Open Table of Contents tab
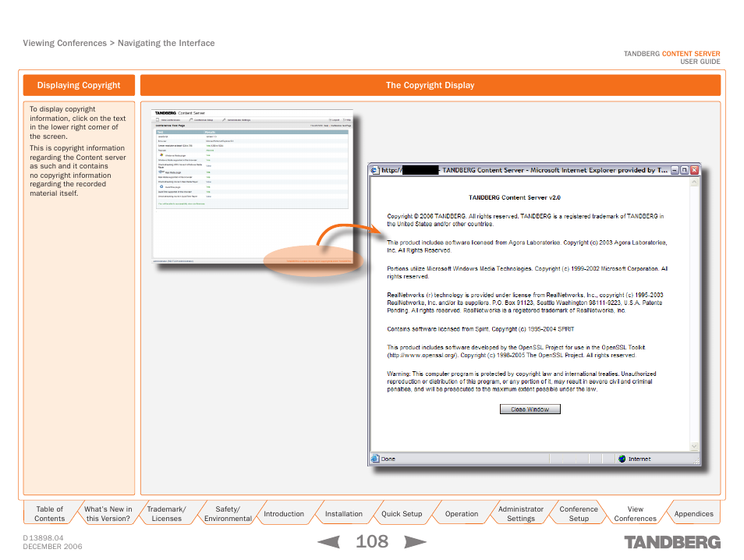This screenshot has height=560, width=744. (x=50, y=513)
